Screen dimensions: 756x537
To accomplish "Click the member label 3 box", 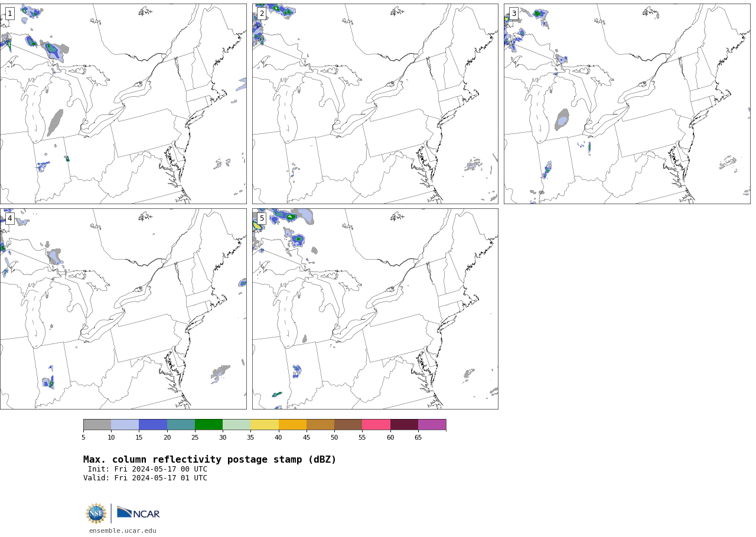I will (513, 14).
